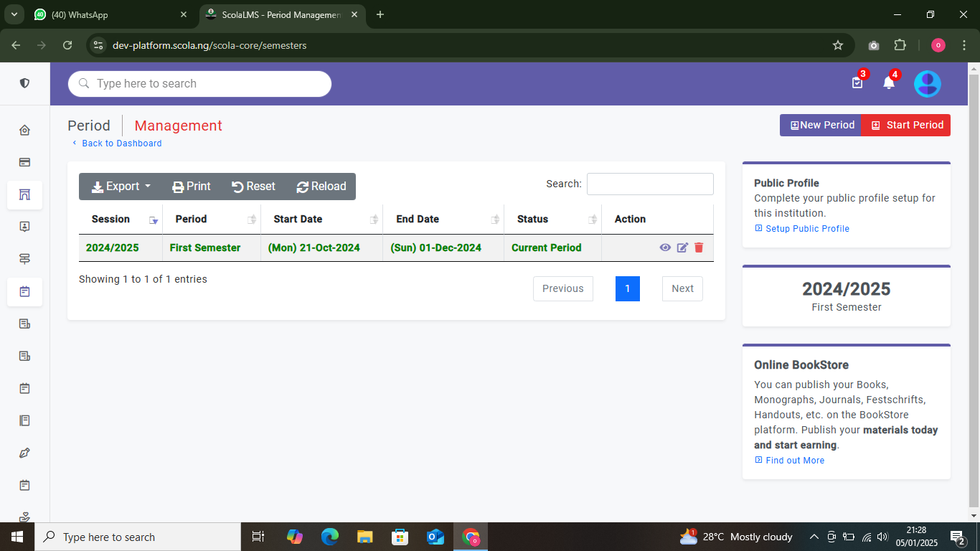Open the taskbar volume control

[883, 537]
